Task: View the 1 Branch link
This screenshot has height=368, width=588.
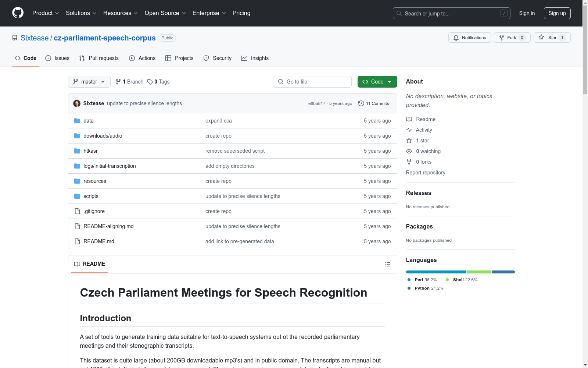Action: [130, 82]
